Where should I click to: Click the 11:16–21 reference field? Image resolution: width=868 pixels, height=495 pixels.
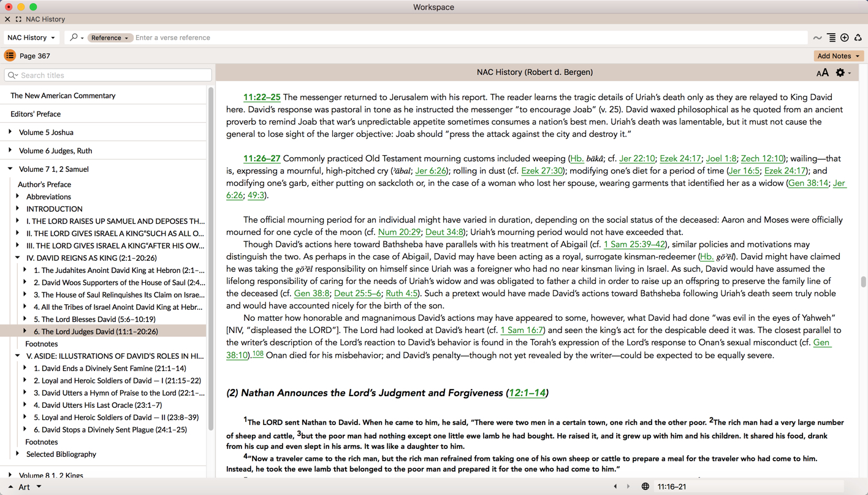[x=749, y=487]
